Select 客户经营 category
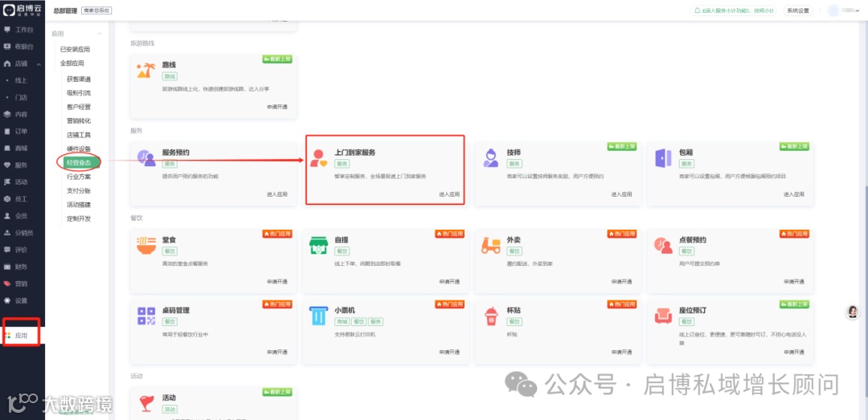 tap(79, 107)
